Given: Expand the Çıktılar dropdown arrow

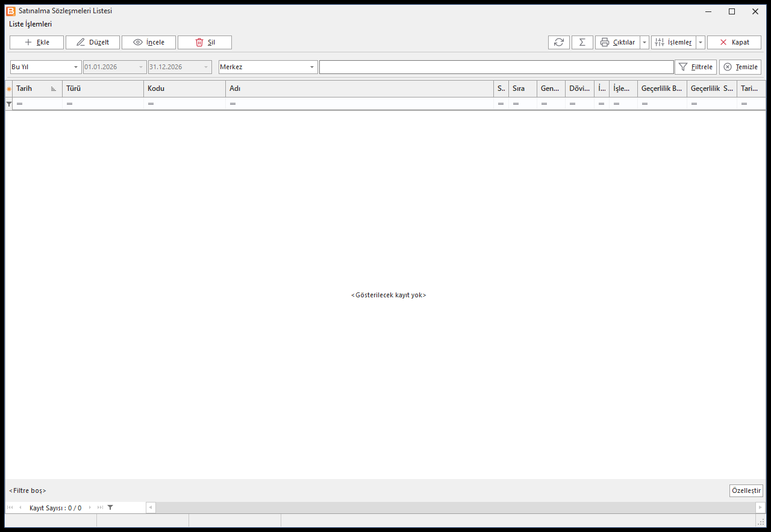Looking at the screenshot, I should [x=645, y=42].
